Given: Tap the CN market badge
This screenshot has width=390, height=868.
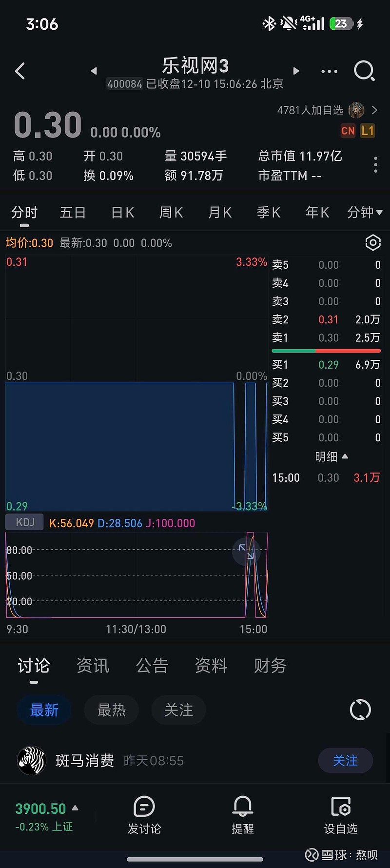Looking at the screenshot, I should coord(348,131).
